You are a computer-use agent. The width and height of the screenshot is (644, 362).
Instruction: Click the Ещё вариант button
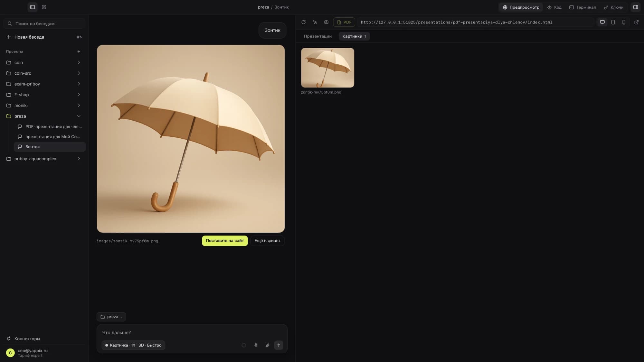(267, 241)
